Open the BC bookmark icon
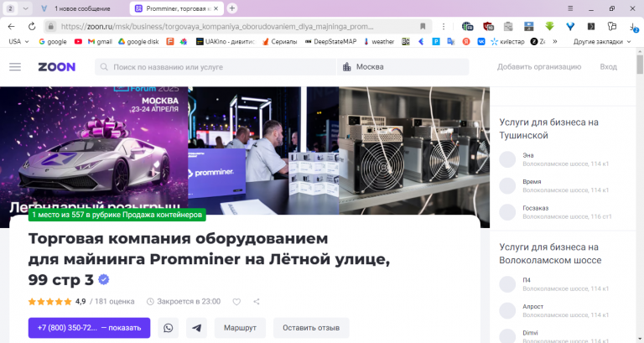This screenshot has height=343, width=644. [406, 41]
